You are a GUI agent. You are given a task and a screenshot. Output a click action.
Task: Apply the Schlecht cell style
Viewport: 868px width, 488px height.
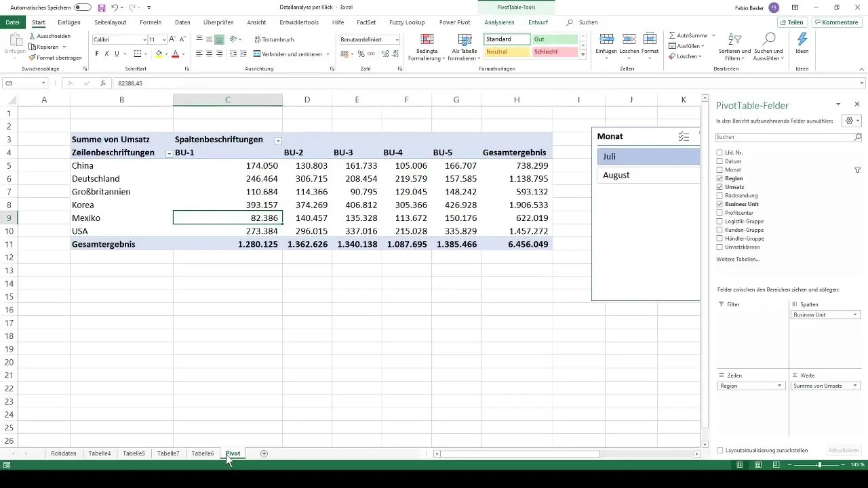tap(555, 52)
